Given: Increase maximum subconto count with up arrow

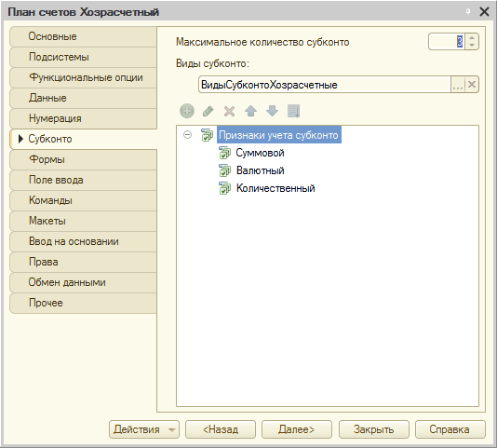Looking at the screenshot, I should pos(472,38).
